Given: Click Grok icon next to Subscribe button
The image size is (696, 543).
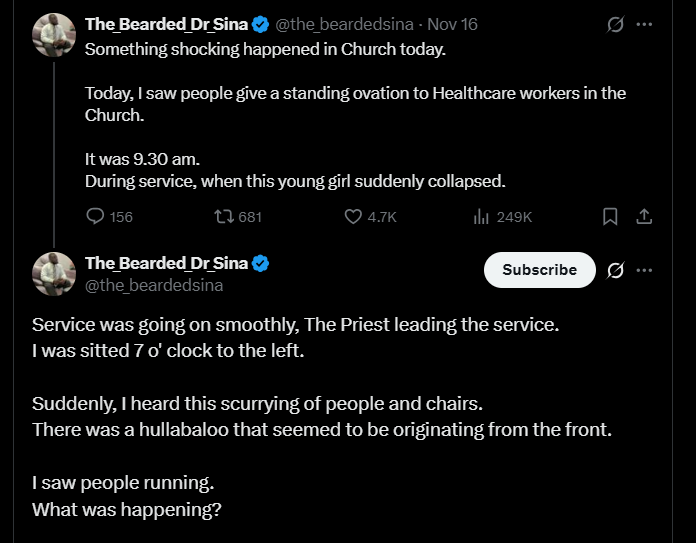Looking at the screenshot, I should tap(616, 270).
